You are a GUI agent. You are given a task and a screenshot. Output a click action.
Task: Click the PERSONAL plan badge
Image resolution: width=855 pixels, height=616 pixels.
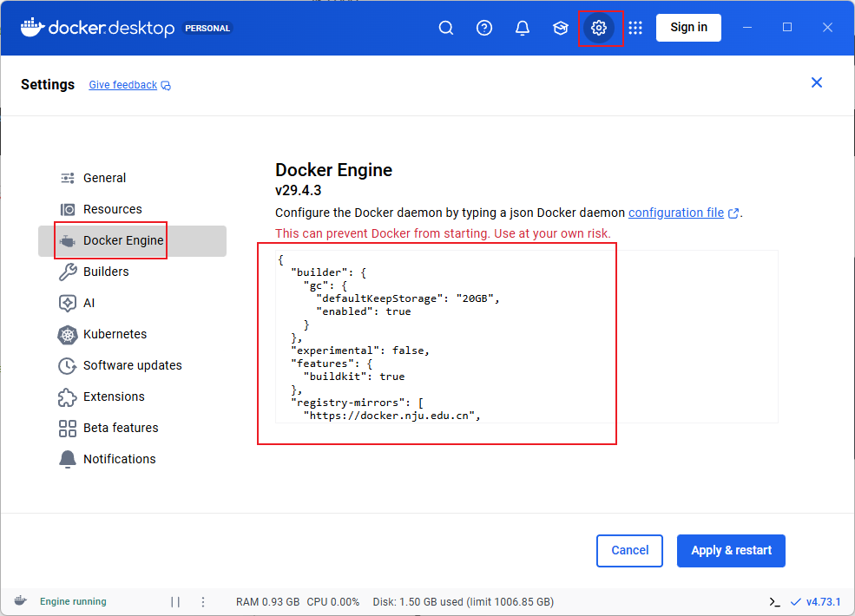[x=207, y=29]
